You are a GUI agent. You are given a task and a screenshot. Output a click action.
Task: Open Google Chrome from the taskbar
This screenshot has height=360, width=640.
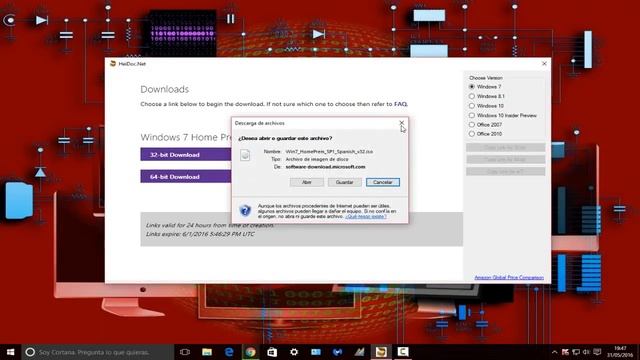(250, 352)
